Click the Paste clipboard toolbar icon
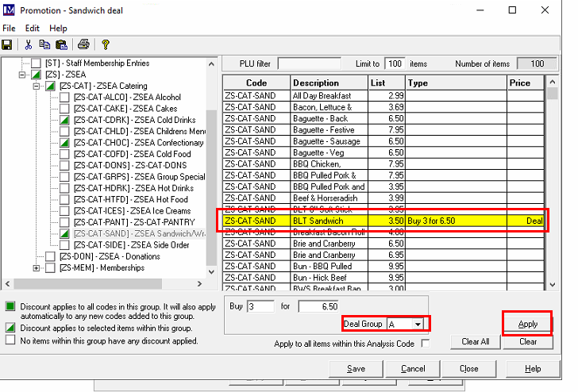This screenshot has width=578, height=392. [x=61, y=45]
